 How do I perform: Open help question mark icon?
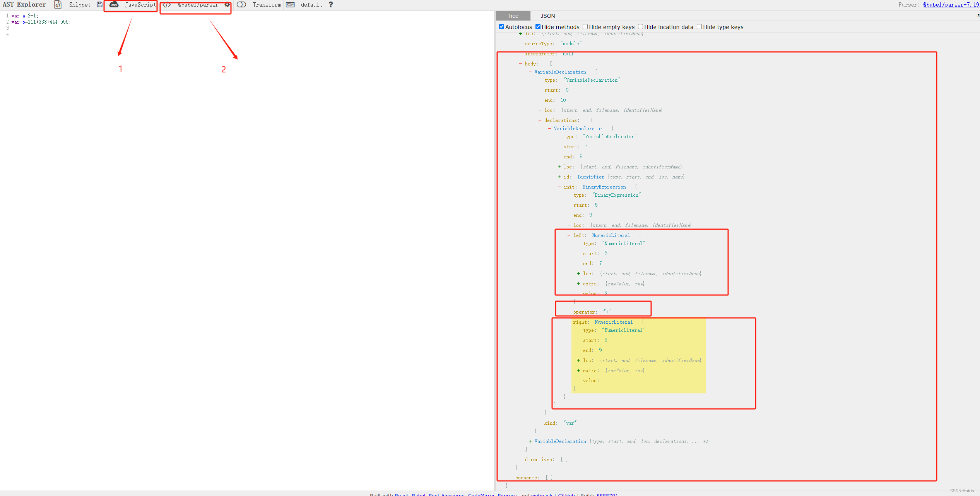pos(330,5)
